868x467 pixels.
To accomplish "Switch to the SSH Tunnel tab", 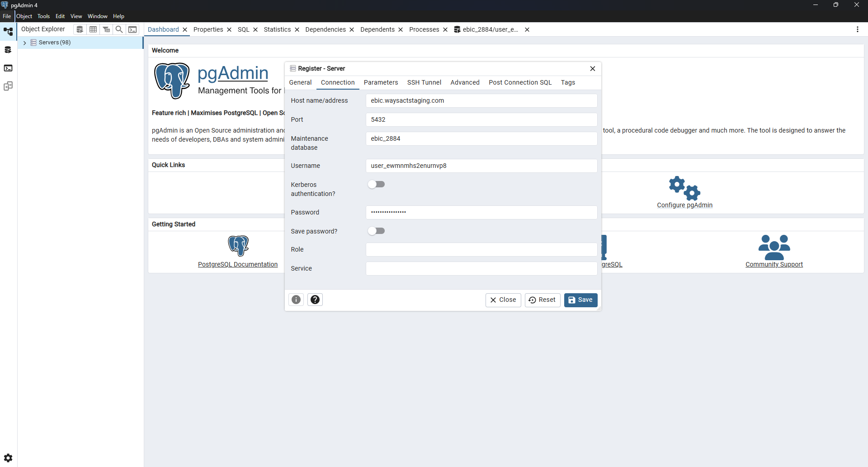I will pos(424,82).
